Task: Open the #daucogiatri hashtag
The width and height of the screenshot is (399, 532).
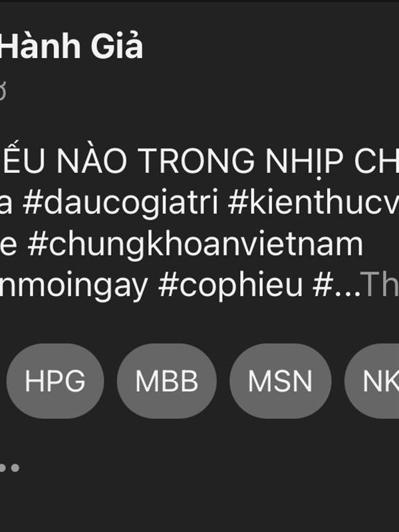Action: (120, 203)
